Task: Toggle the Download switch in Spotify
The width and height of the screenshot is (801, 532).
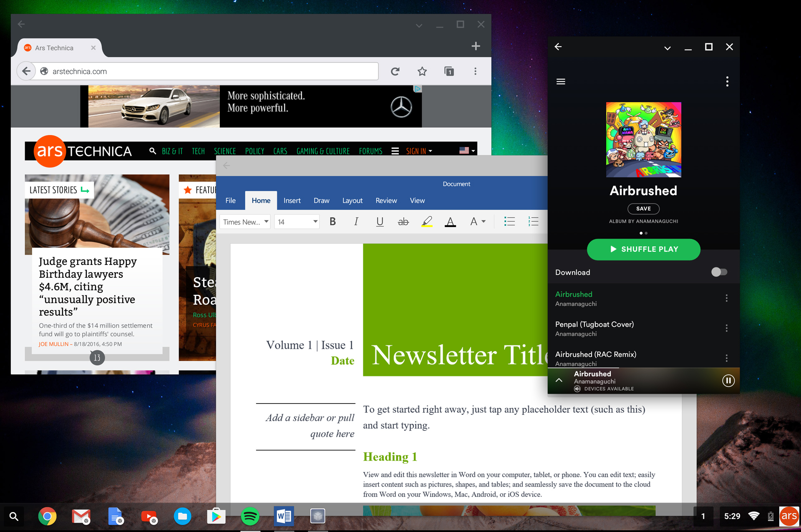Action: pos(719,272)
